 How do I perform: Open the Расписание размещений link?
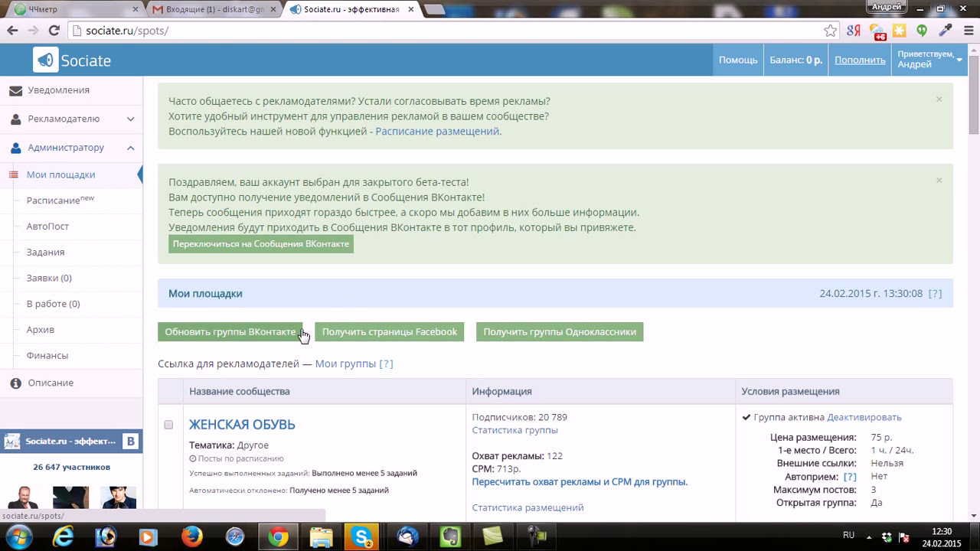point(437,132)
